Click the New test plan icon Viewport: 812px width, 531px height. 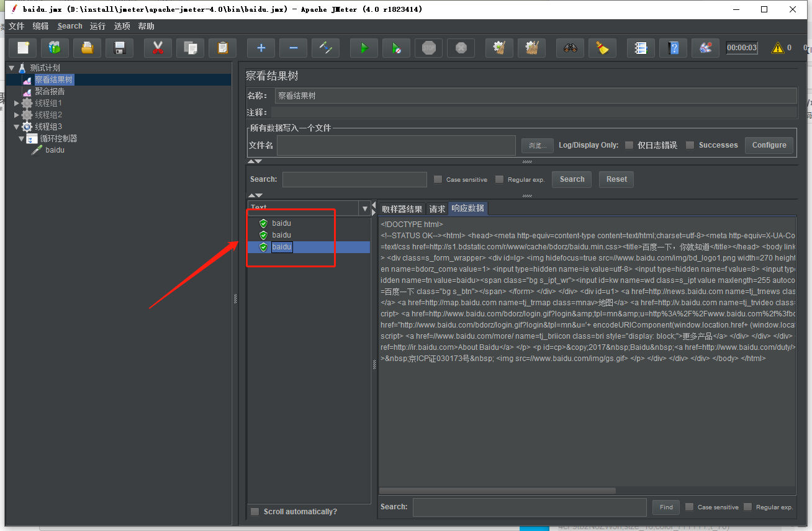23,48
